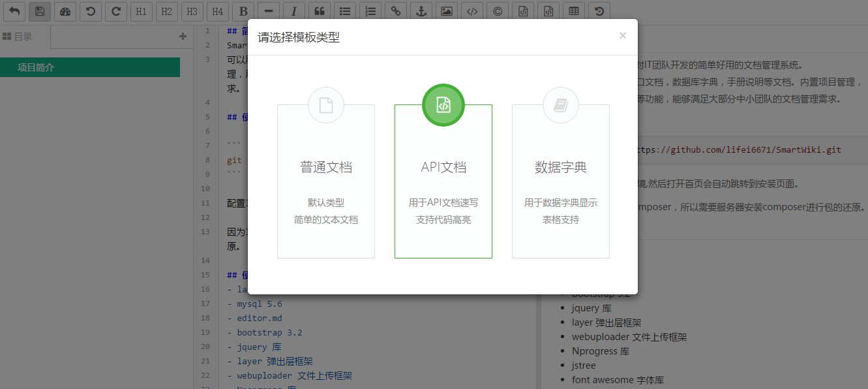868x389 pixels.
Task: Click editor line '- mysql 5.6'
Action: pyautogui.click(x=255, y=303)
